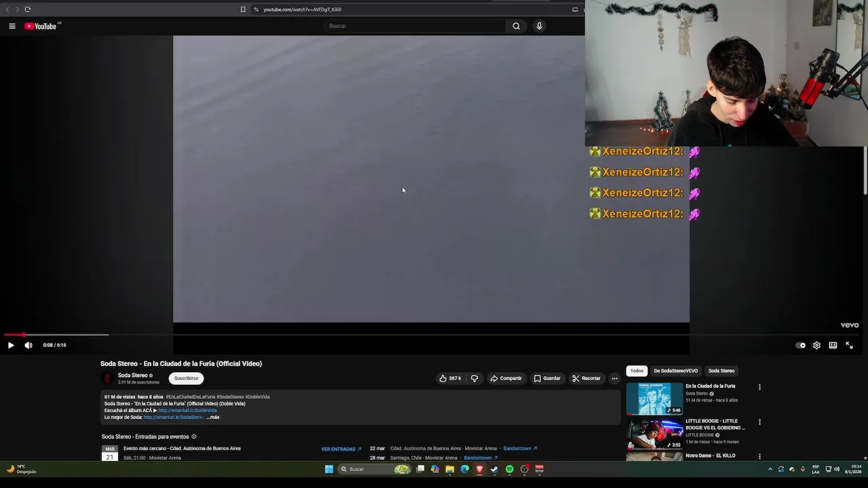Open the smarturl.it/DobleVida link
The height and width of the screenshot is (488, 868).
[187, 411]
